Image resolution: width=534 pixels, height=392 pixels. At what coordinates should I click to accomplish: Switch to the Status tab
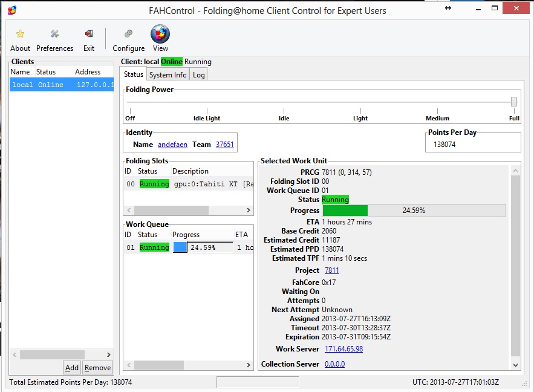tap(133, 74)
